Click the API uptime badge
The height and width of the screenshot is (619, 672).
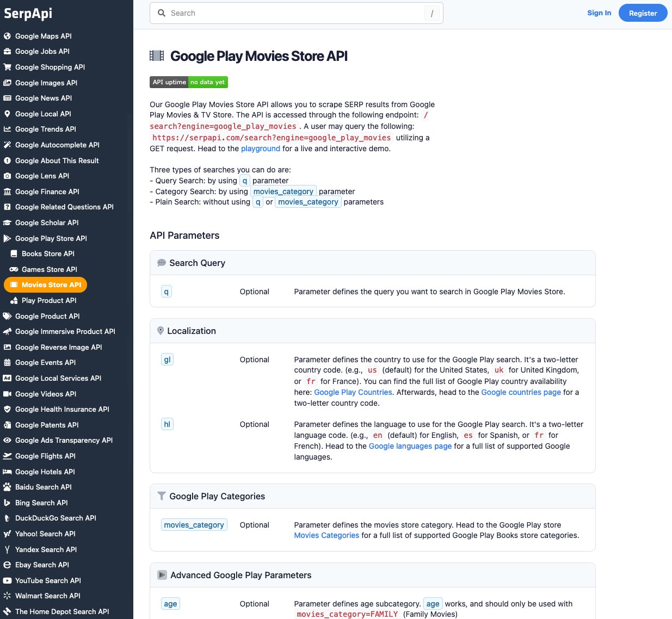189,82
